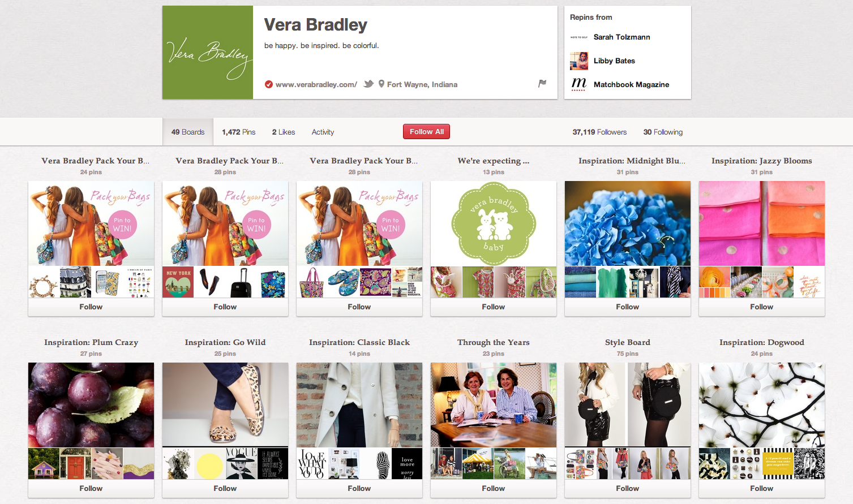The width and height of the screenshot is (853, 504).
Task: Open the Inspiration: Plum Crazy cover image
Action: pyautogui.click(x=91, y=405)
